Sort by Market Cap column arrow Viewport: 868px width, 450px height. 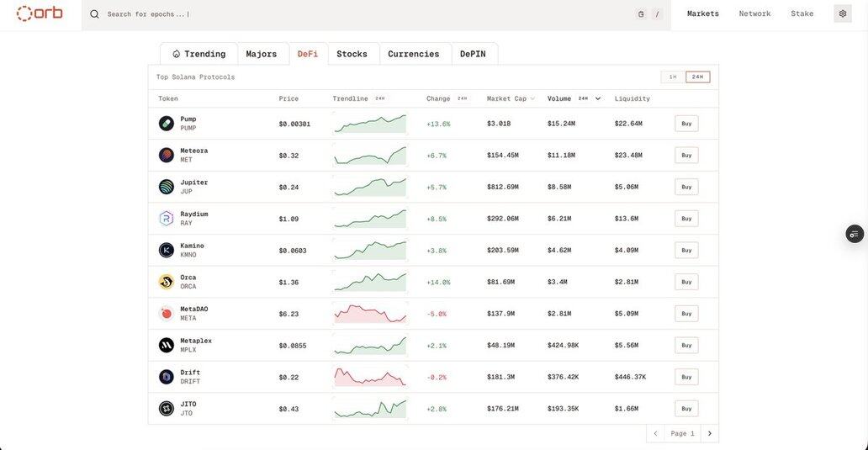532,98
